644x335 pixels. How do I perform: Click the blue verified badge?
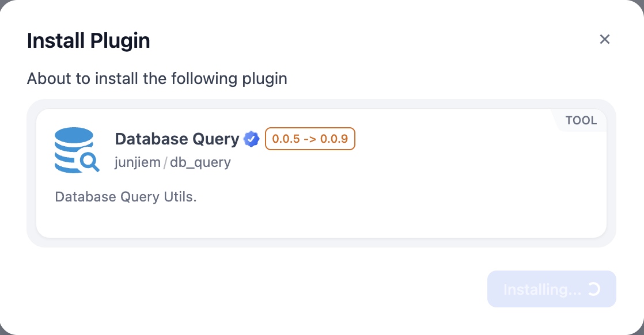coord(251,139)
